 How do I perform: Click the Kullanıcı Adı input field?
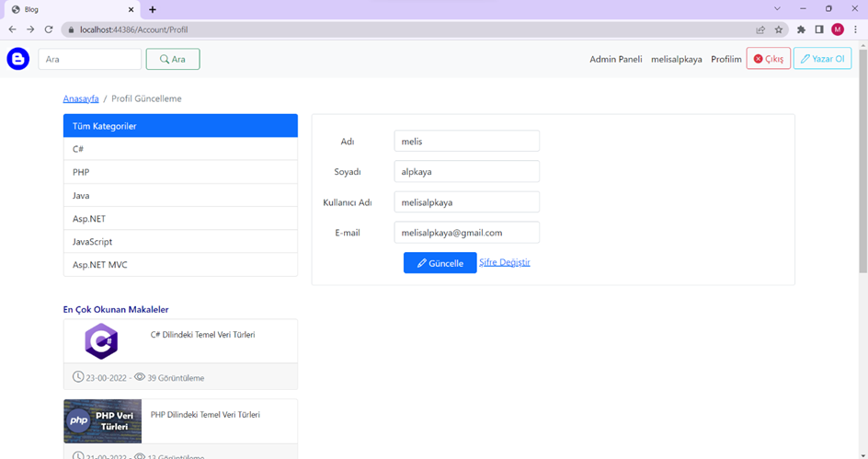467,202
